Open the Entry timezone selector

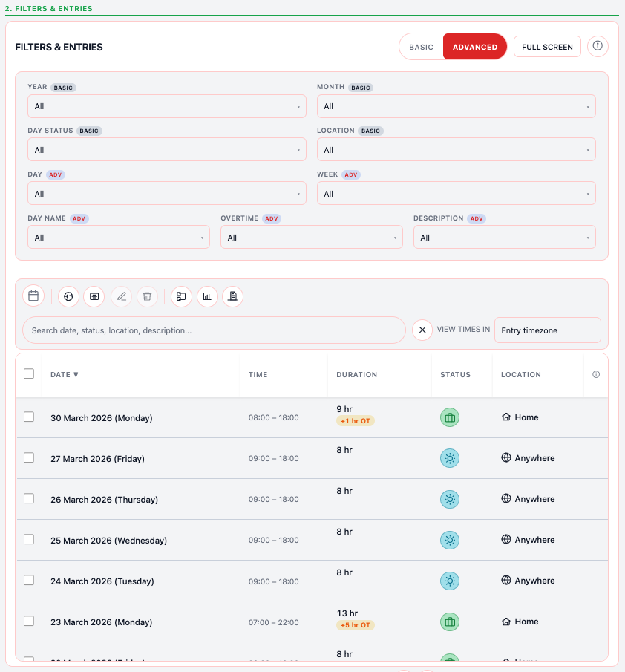(x=547, y=330)
